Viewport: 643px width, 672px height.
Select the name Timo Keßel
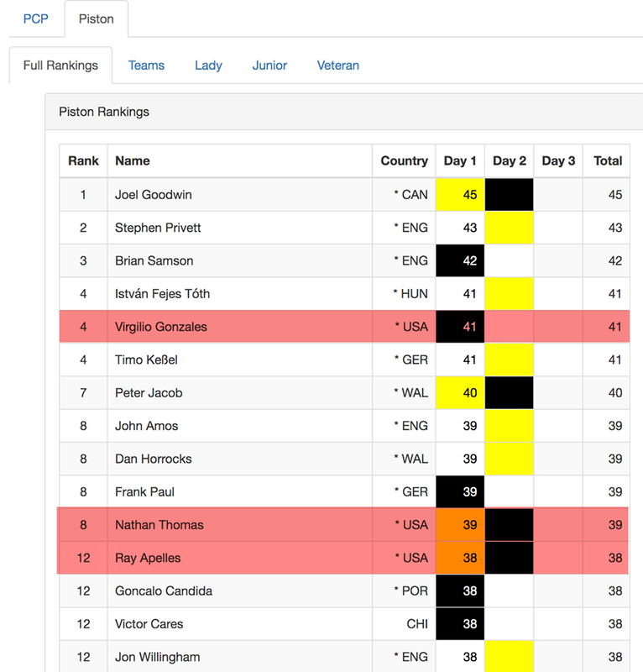(146, 360)
